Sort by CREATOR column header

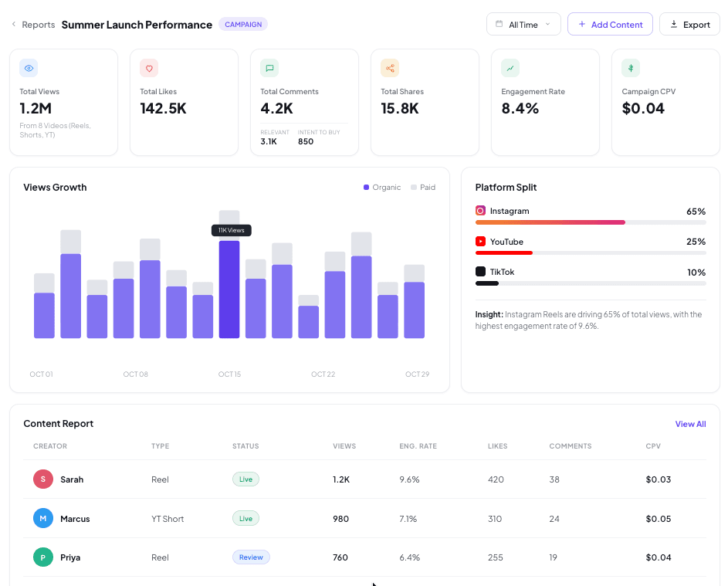coord(50,446)
